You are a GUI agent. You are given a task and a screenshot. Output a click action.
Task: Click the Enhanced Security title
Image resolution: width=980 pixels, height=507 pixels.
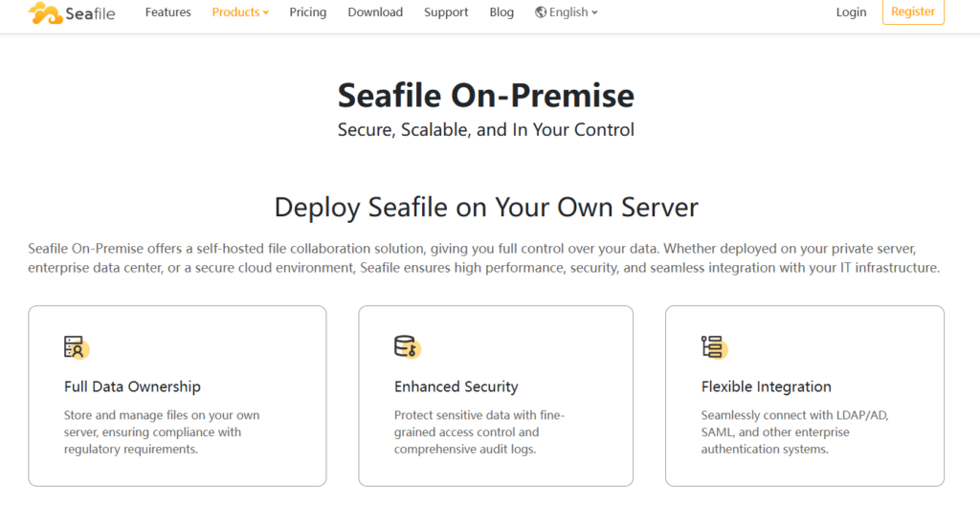tap(457, 386)
